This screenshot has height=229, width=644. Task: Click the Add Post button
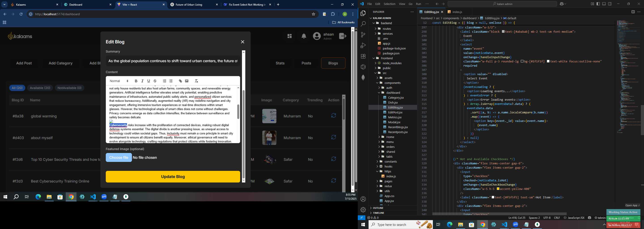[24, 63]
